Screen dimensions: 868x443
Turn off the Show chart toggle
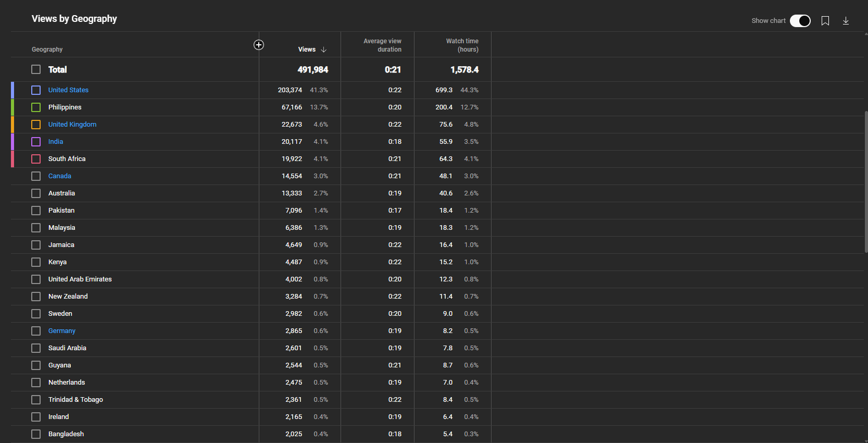point(800,21)
